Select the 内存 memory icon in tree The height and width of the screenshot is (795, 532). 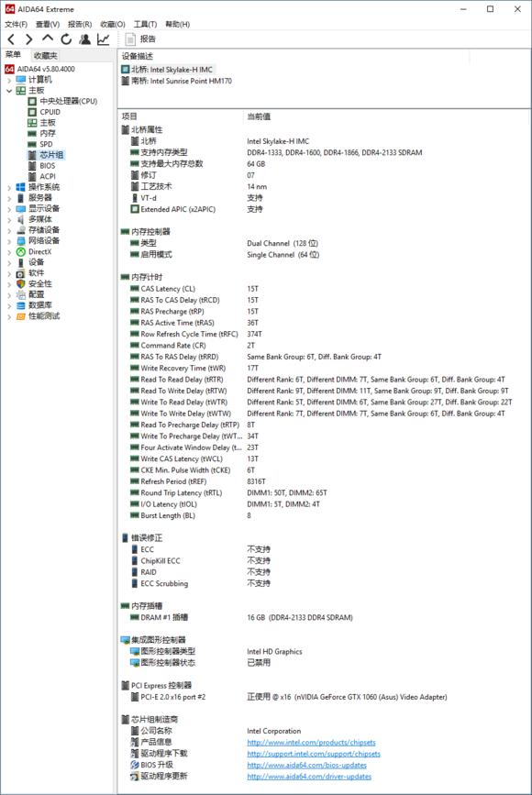32,133
